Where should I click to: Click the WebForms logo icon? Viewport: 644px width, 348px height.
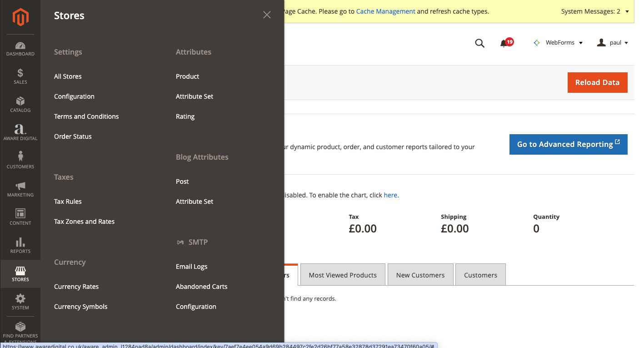(x=537, y=43)
